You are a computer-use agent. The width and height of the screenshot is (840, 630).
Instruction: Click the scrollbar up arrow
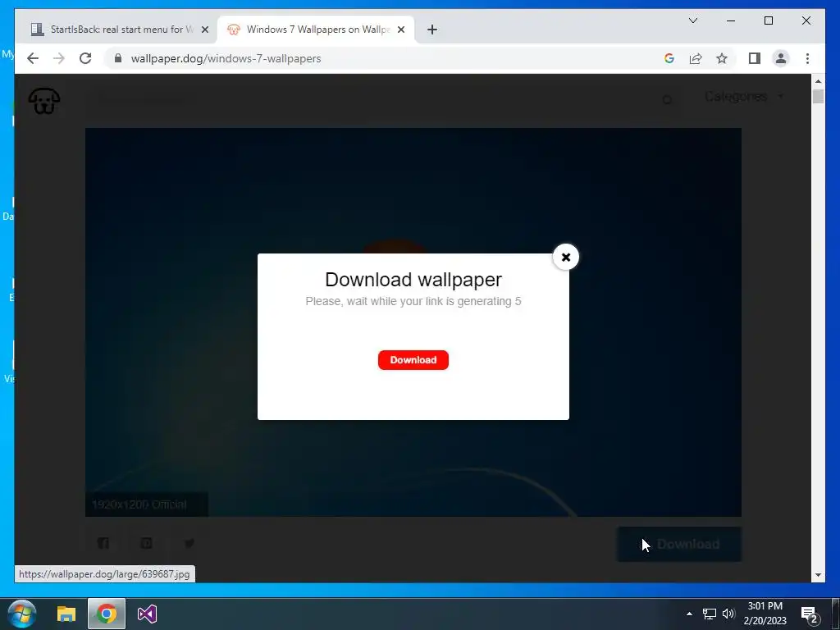(x=818, y=81)
